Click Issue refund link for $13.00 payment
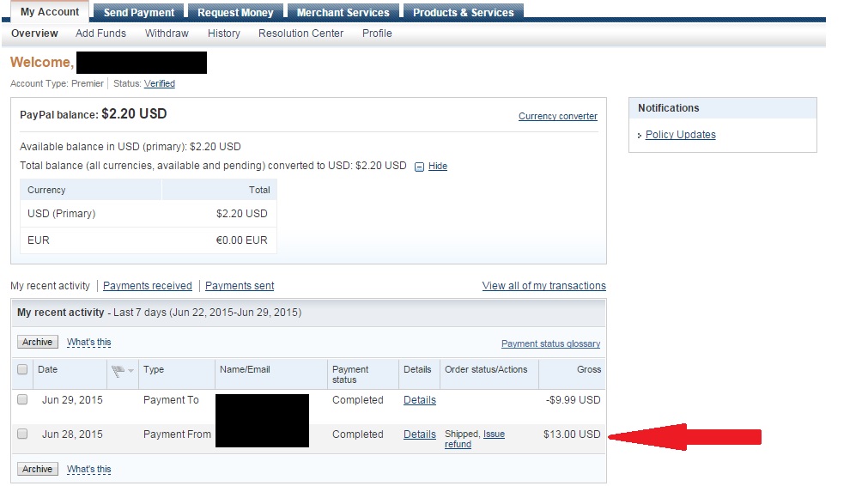 point(475,439)
